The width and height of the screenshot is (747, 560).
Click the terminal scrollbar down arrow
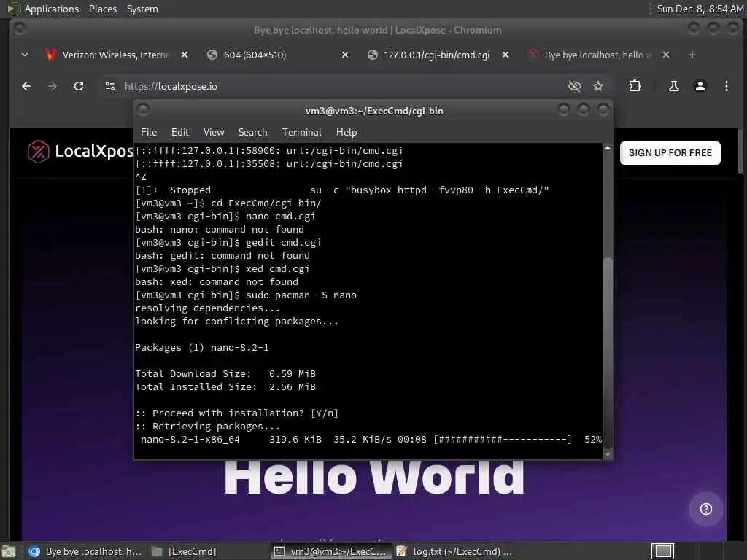click(608, 455)
